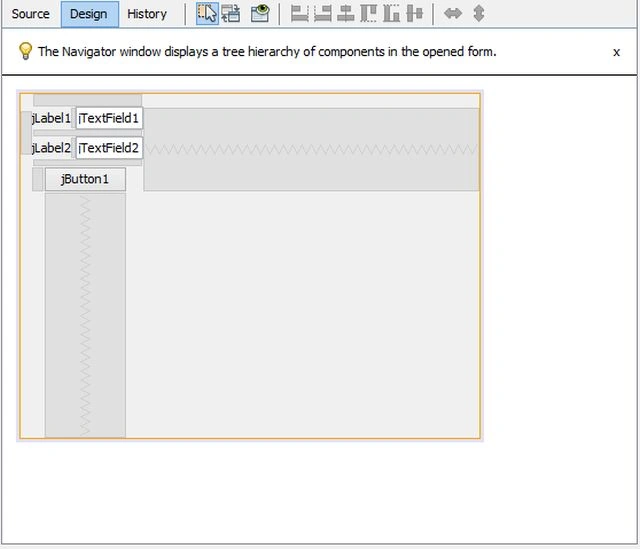Toggle horizontal resizability arrow

[x=453, y=13]
